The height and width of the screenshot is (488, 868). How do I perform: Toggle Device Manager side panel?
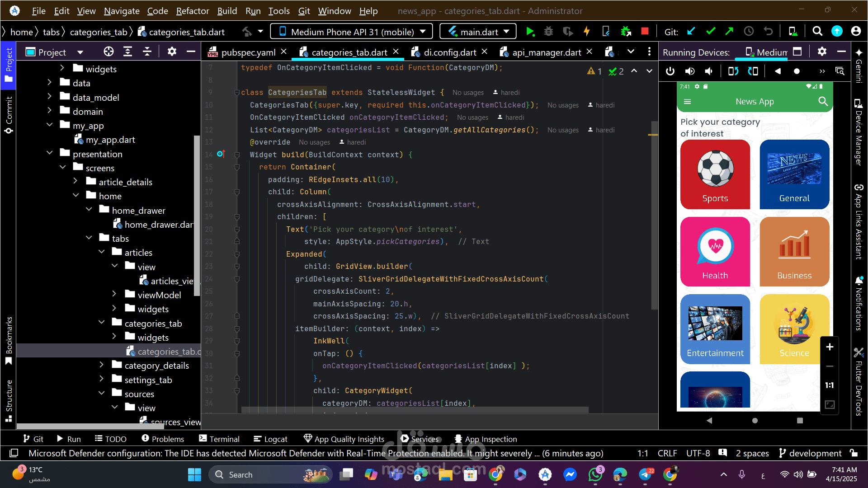(x=859, y=132)
